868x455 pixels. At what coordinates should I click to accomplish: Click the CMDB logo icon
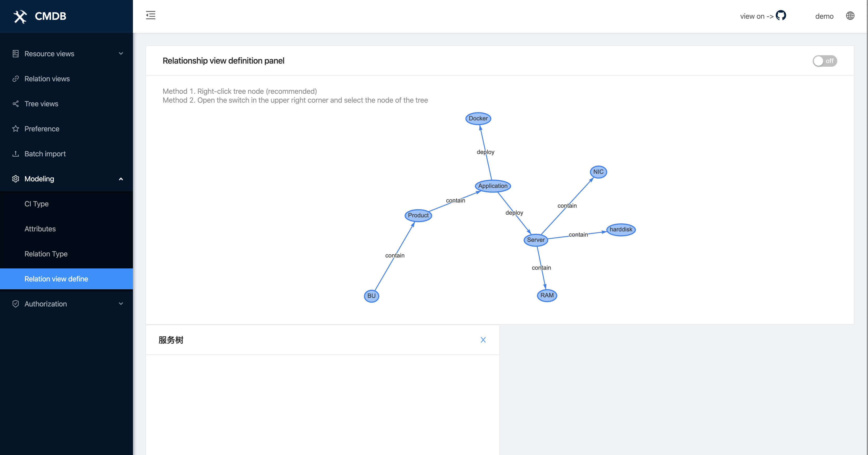[x=20, y=16]
